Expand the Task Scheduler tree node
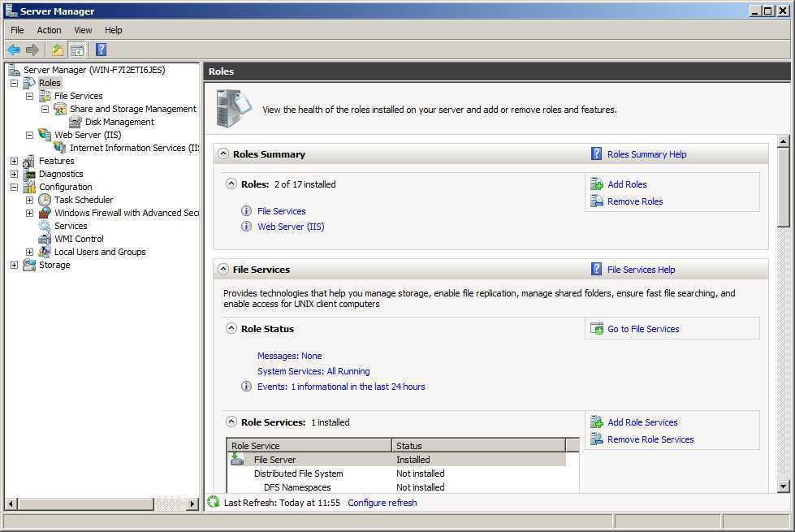This screenshot has width=795, height=532. tap(29, 200)
